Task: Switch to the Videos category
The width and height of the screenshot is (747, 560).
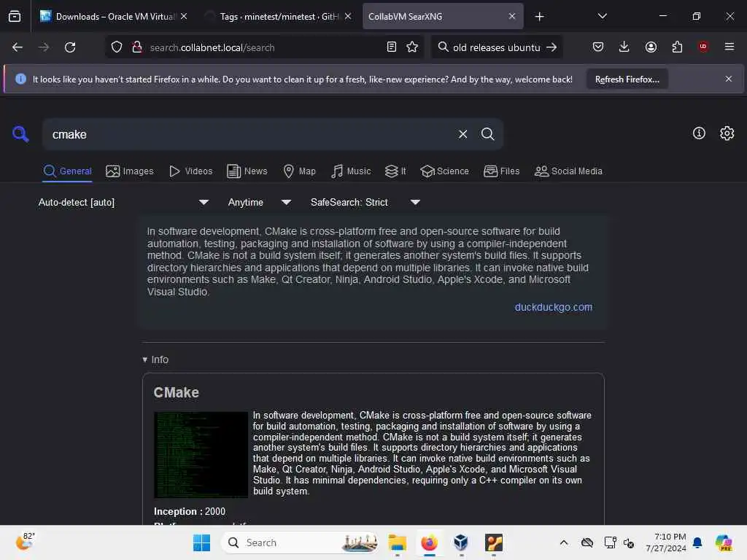Action: point(190,171)
